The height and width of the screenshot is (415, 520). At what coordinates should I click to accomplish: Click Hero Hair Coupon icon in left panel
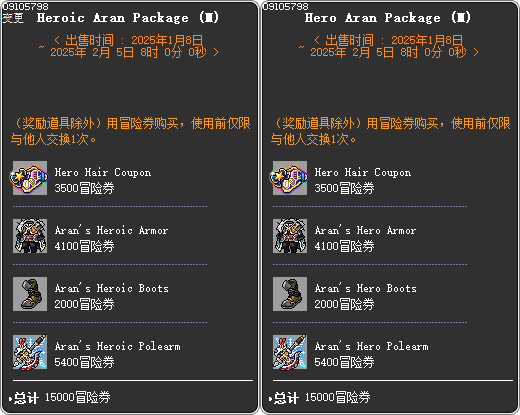pyautogui.click(x=30, y=178)
